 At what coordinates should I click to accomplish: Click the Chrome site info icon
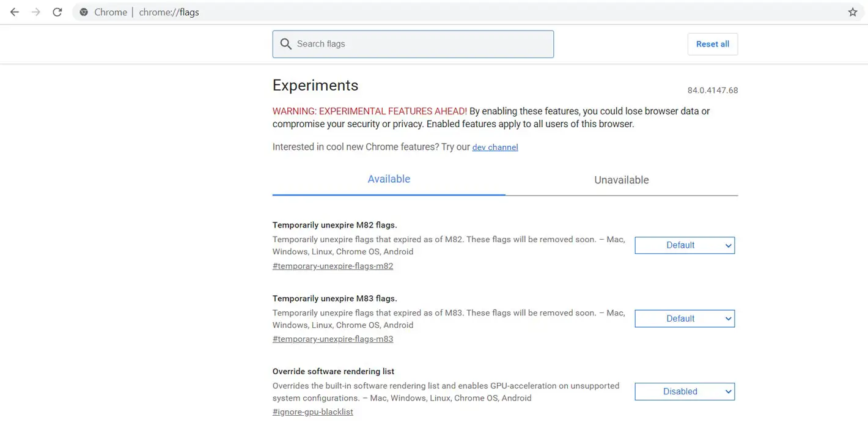click(x=84, y=12)
